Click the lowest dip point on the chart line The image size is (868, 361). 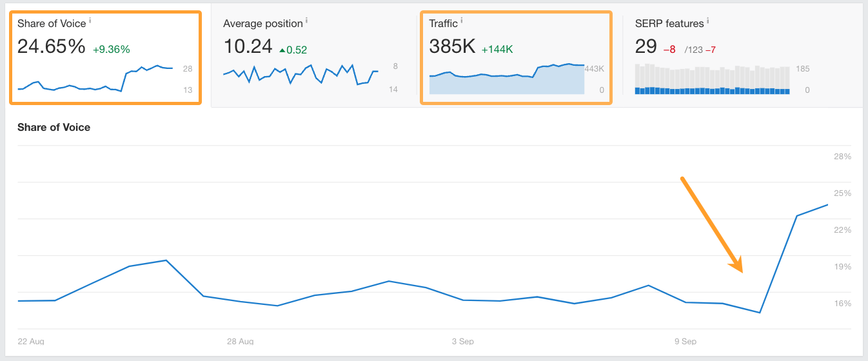pos(760,313)
